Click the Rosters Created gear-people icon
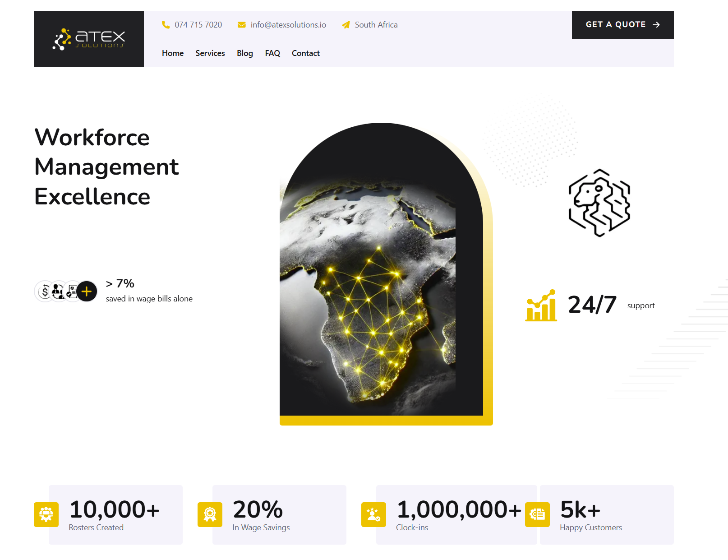Screen dimensions: 728x560 [x=46, y=514]
